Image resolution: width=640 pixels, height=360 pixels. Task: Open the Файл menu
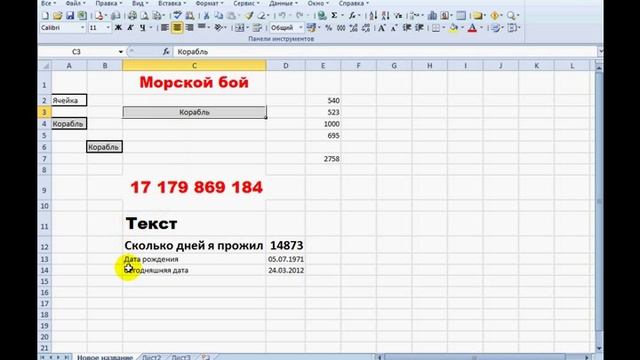[x=76, y=3]
